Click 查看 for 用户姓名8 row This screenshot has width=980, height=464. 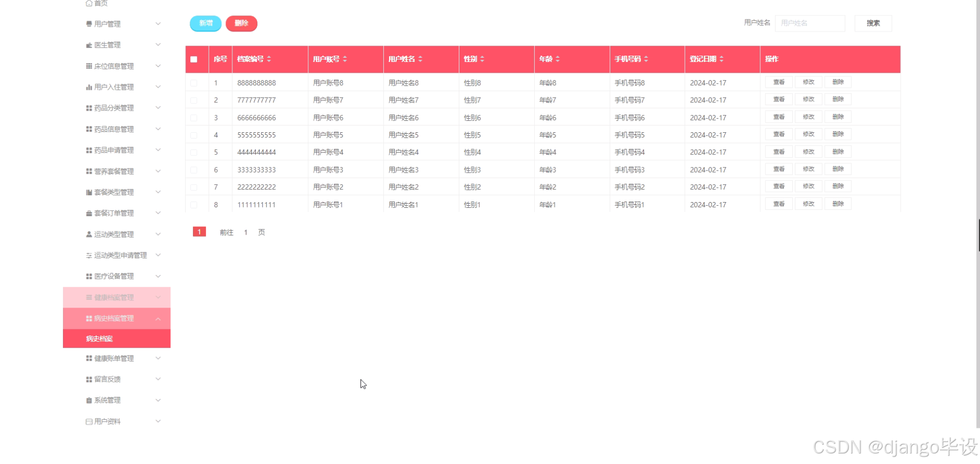tap(779, 82)
